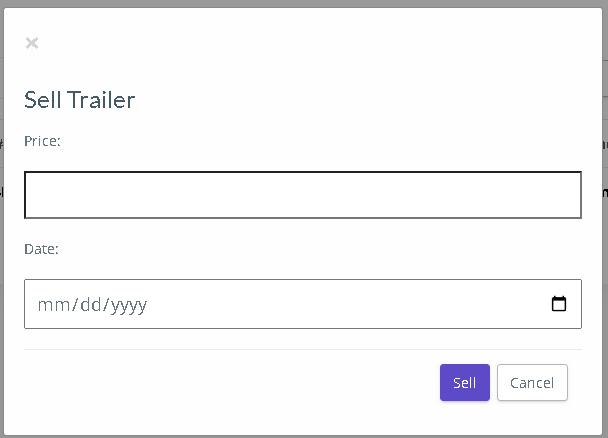Image resolution: width=608 pixels, height=438 pixels.
Task: Click the divider line above the buttons
Action: point(303,349)
